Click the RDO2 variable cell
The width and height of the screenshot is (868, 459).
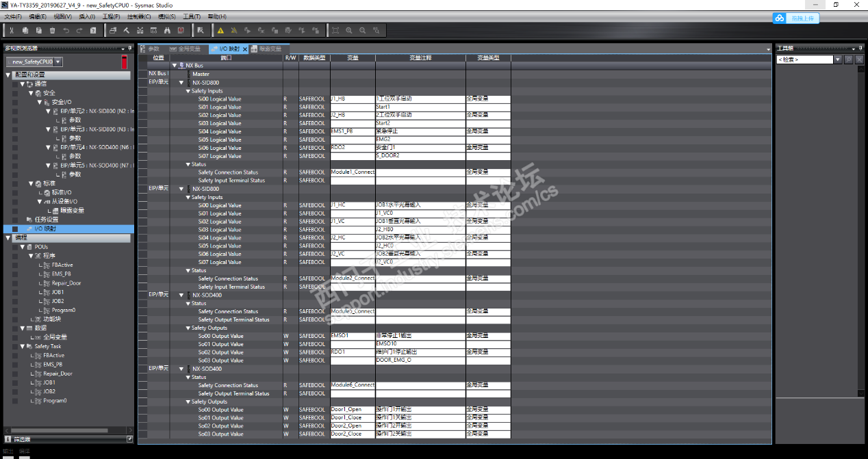[353, 148]
